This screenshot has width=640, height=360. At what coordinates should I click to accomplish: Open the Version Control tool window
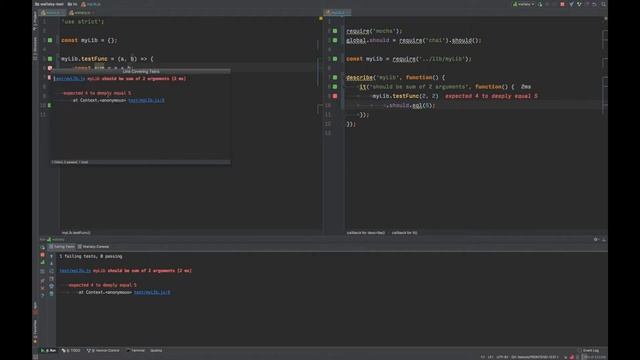(104, 350)
